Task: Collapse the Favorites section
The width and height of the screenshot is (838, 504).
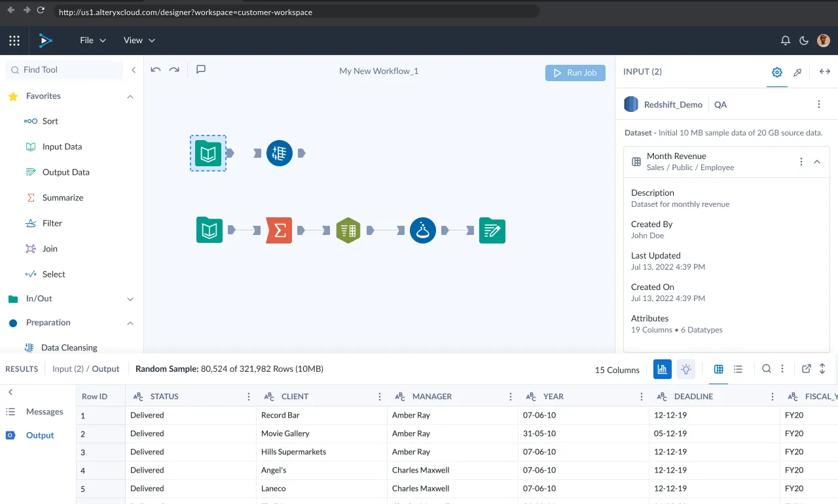Action: pyautogui.click(x=130, y=97)
